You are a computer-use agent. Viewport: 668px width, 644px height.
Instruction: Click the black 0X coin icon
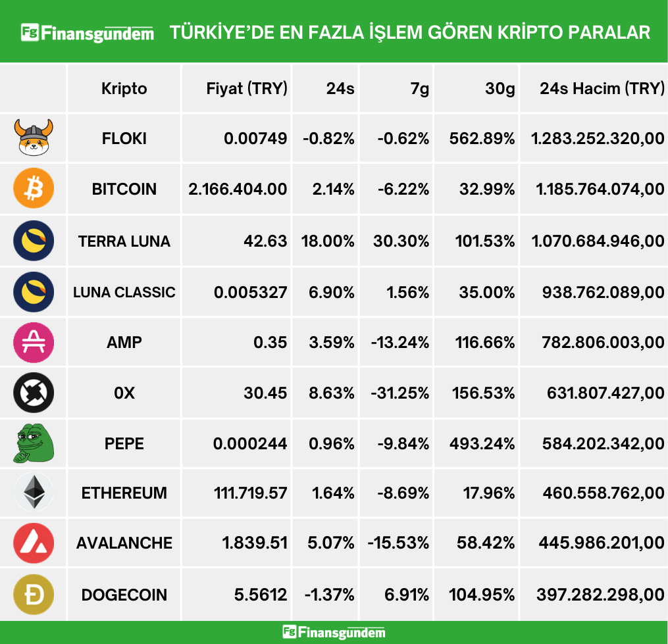pos(34,393)
